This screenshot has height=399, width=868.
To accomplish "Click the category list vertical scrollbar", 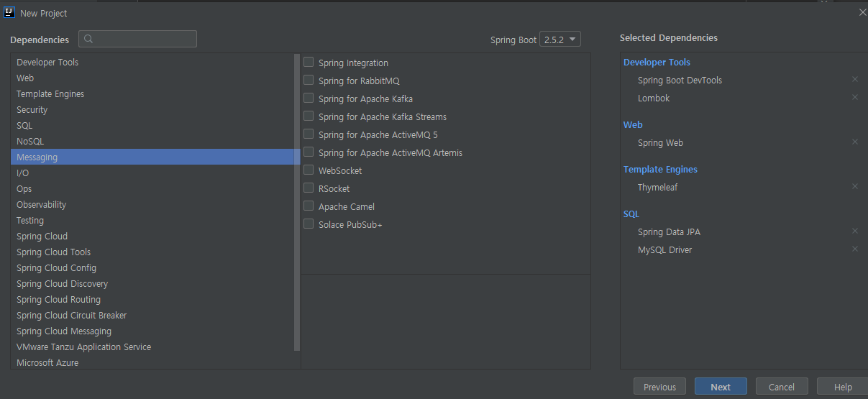I will (297, 203).
